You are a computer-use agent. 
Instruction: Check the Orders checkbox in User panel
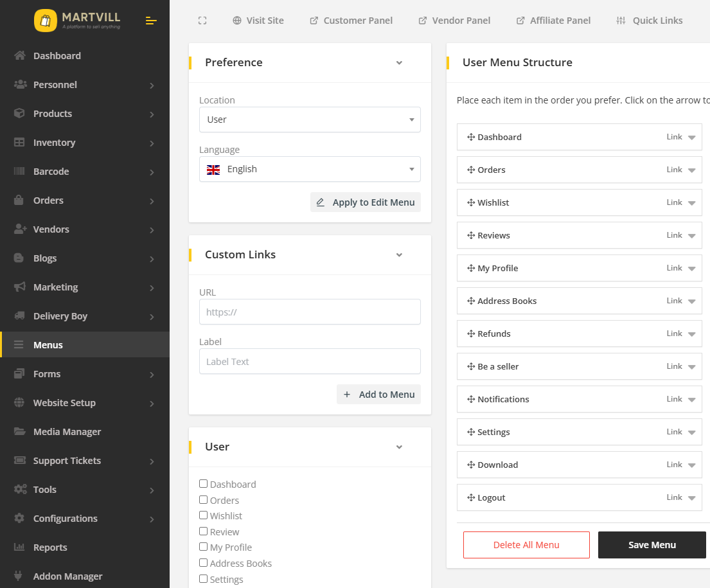(x=204, y=500)
